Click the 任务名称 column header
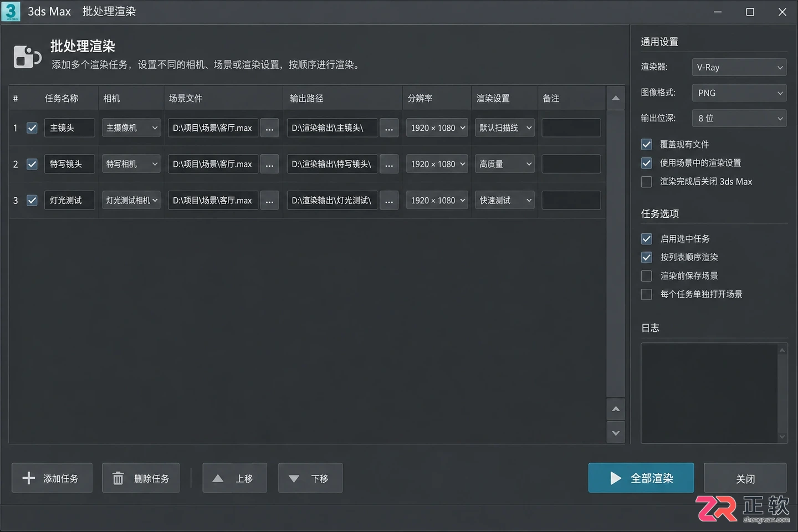This screenshot has height=532, width=798. point(62,98)
